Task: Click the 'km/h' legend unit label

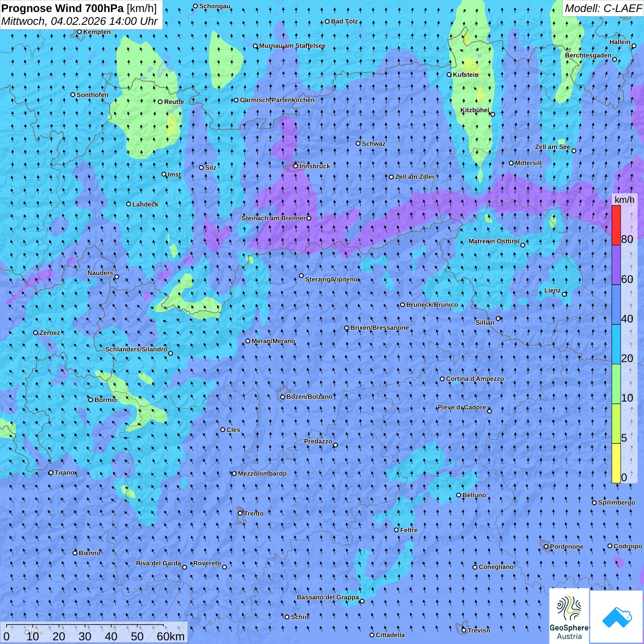Action: tap(624, 199)
